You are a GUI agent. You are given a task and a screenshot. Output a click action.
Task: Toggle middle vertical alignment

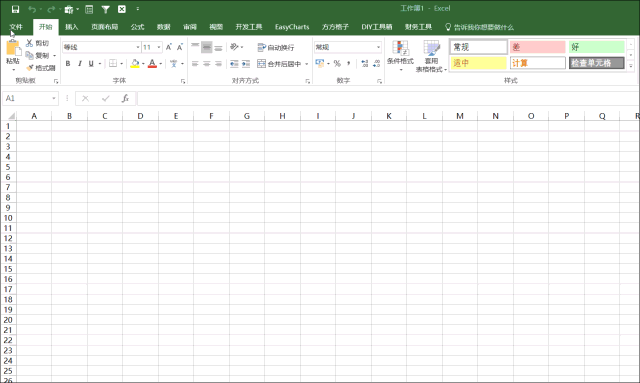click(207, 47)
